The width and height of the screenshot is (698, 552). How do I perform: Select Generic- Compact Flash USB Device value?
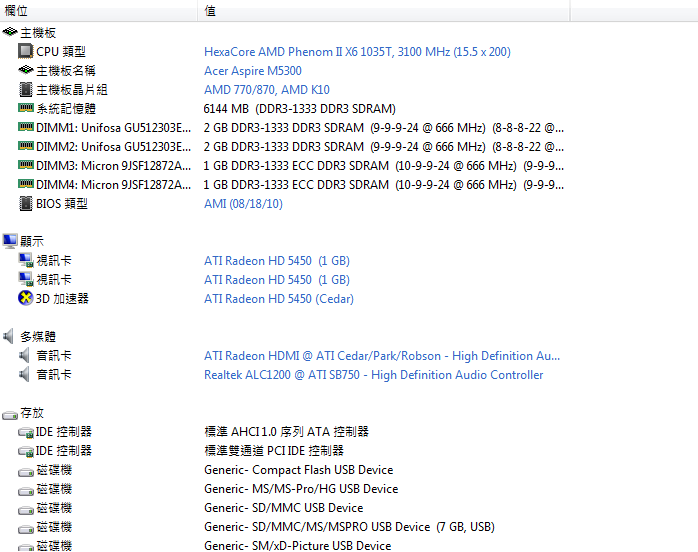pos(299,470)
